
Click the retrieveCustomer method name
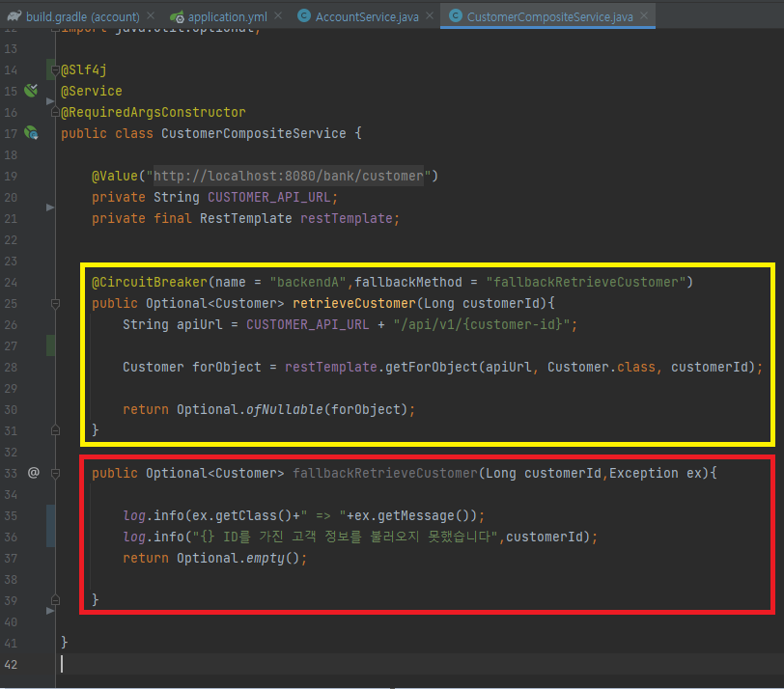pyautogui.click(x=354, y=303)
